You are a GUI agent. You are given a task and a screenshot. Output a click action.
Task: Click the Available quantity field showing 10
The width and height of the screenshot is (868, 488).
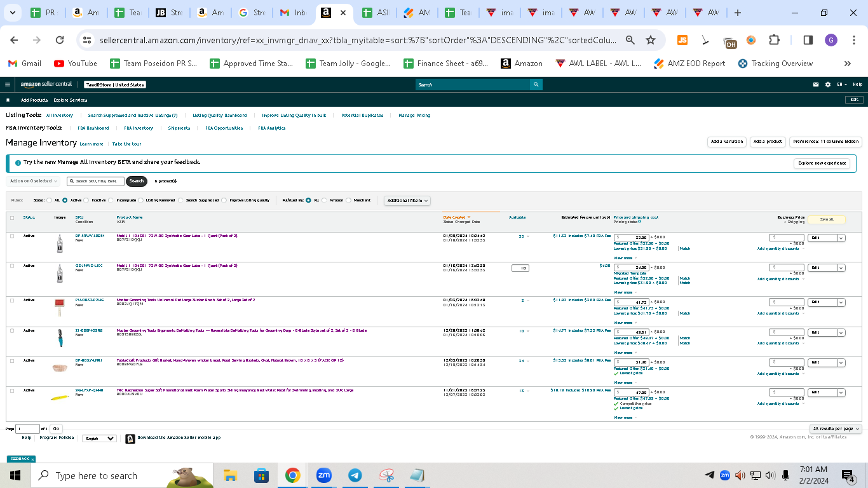pos(520,268)
